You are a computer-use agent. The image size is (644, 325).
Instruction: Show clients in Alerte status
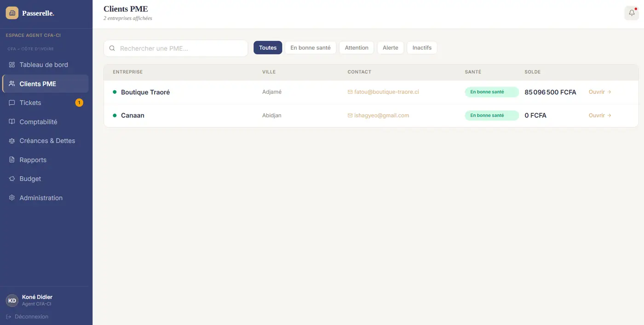click(x=391, y=48)
